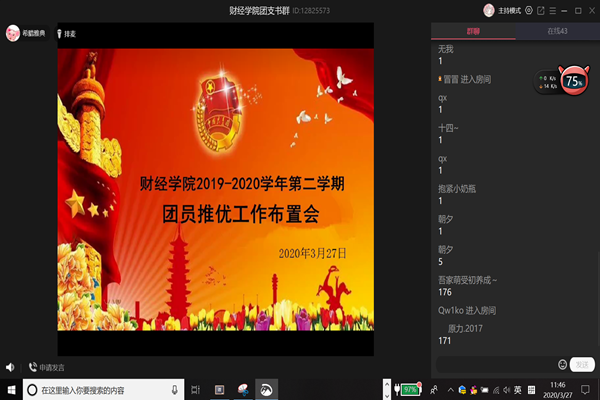This screenshot has width=600, height=400.
Task: Click the Windows Start button
Action: tap(10, 389)
